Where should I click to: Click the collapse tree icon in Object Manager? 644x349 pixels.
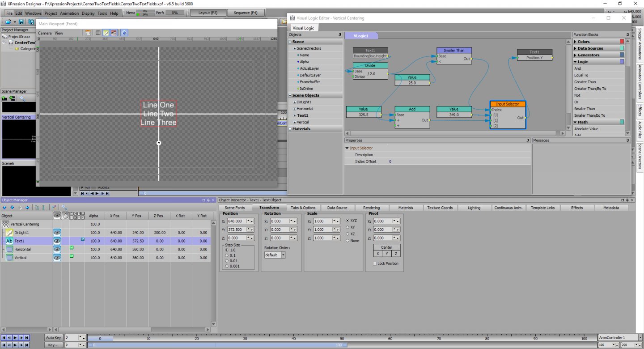pos(43,208)
